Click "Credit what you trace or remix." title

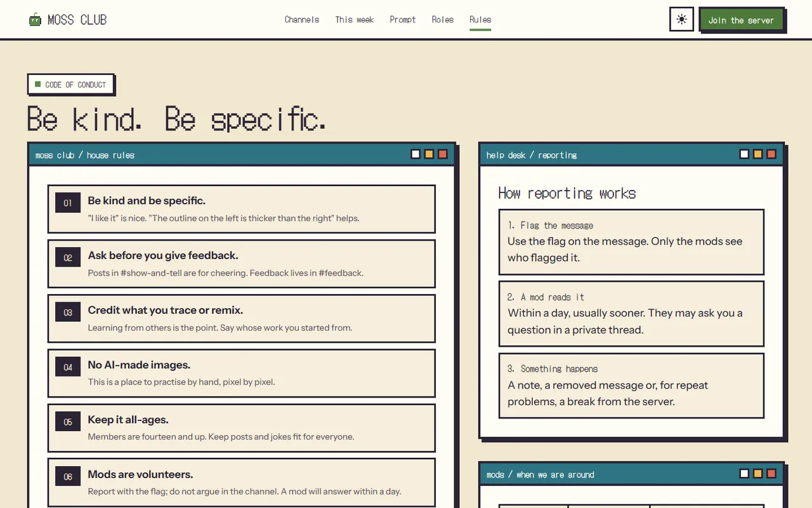166,310
